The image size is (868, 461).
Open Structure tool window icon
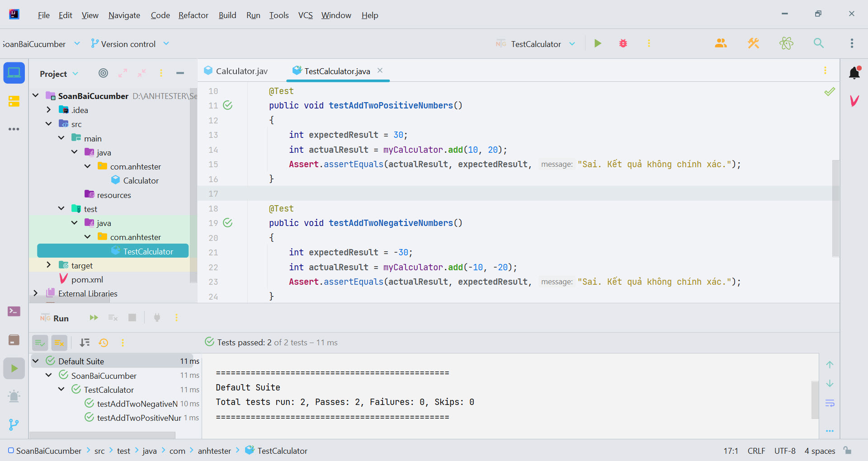coord(14,101)
